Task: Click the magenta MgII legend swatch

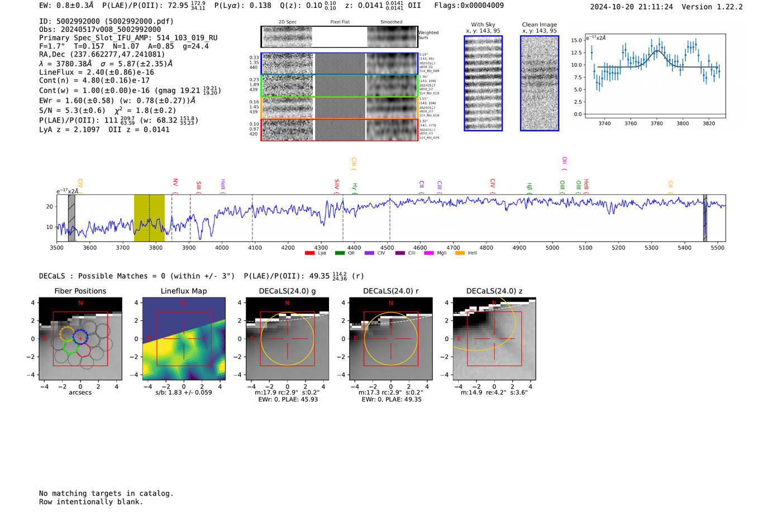Action: [x=429, y=253]
